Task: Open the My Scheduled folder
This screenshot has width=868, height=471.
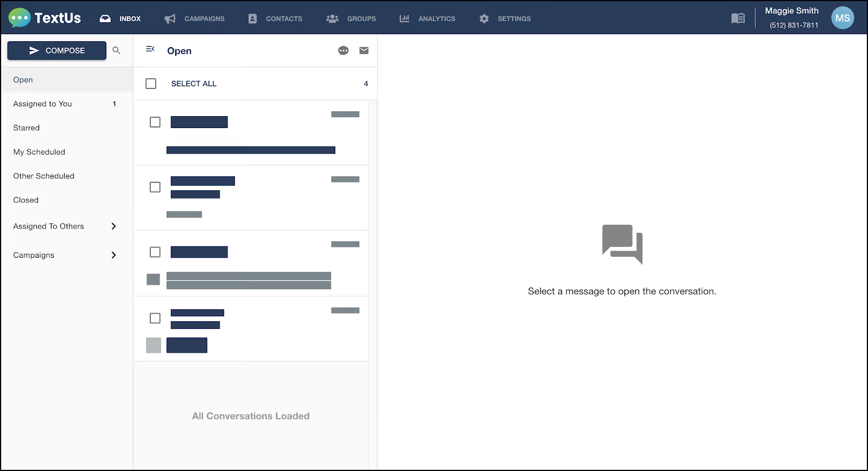Action: [x=67, y=152]
